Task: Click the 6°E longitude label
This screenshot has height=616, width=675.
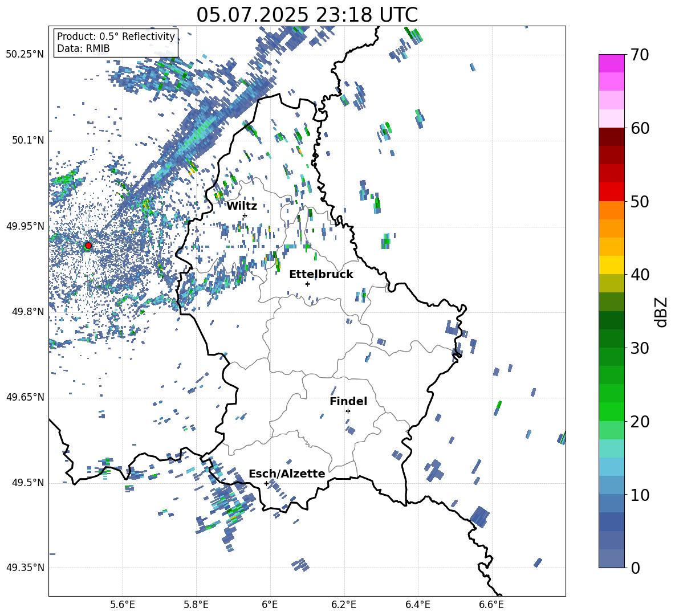Action: [x=270, y=605]
